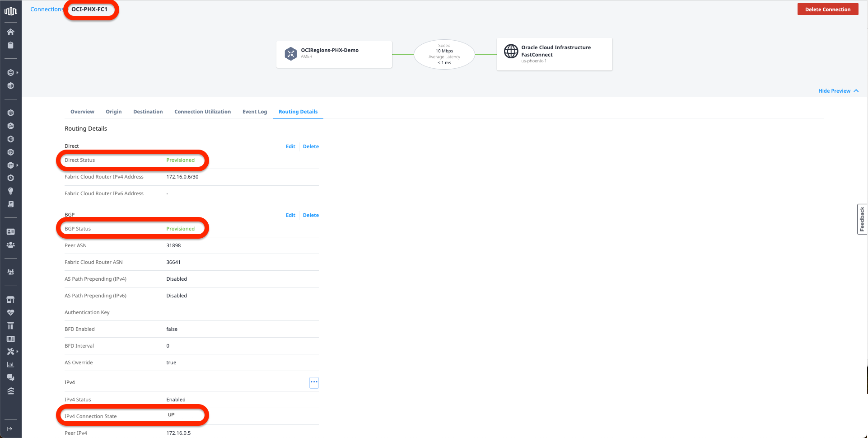Open the clipboard icon in the sidebar

[10, 45]
